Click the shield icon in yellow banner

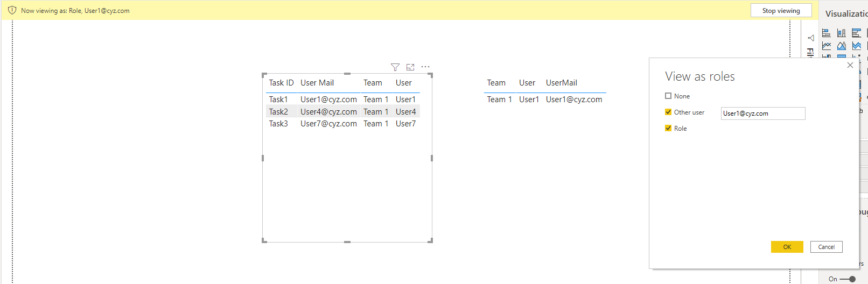pos(12,10)
